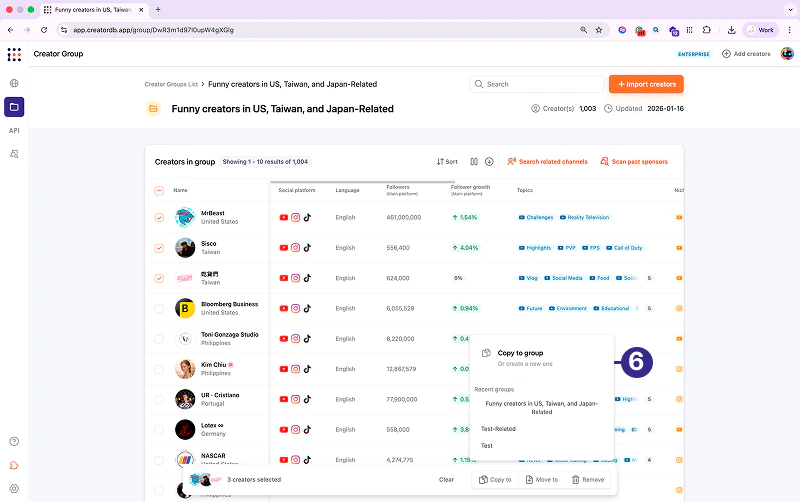Clear the 3 selected creators

(446, 480)
